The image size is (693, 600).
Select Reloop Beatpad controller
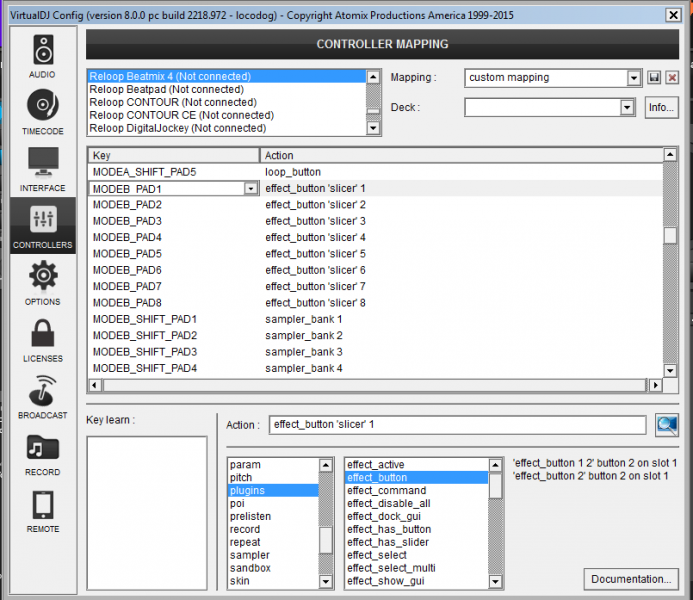tap(227, 89)
